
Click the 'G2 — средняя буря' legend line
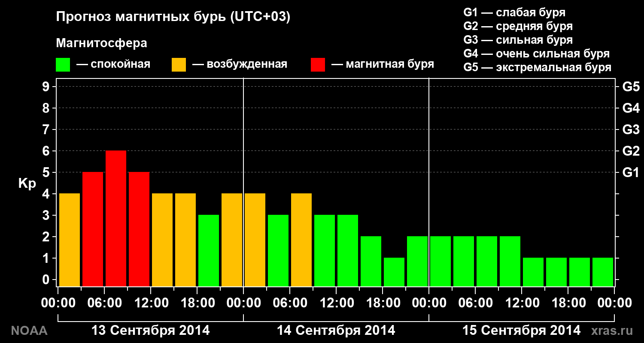point(518,26)
